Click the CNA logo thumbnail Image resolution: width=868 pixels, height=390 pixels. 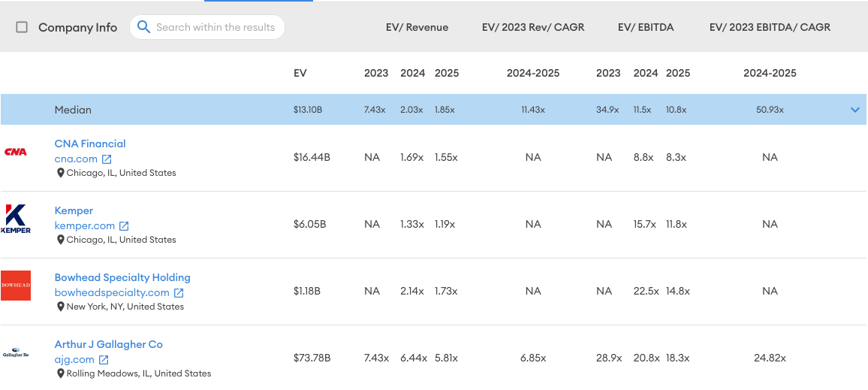pos(16,152)
